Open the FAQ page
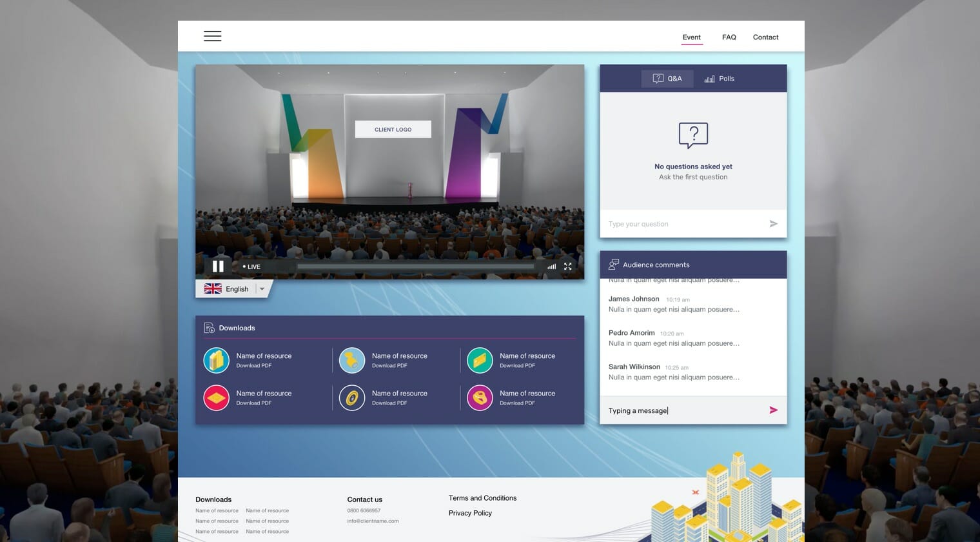Image resolution: width=980 pixels, height=542 pixels. pos(729,37)
